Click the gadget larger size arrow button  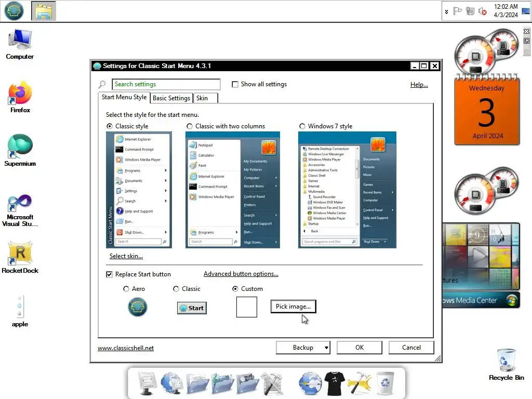point(527,41)
